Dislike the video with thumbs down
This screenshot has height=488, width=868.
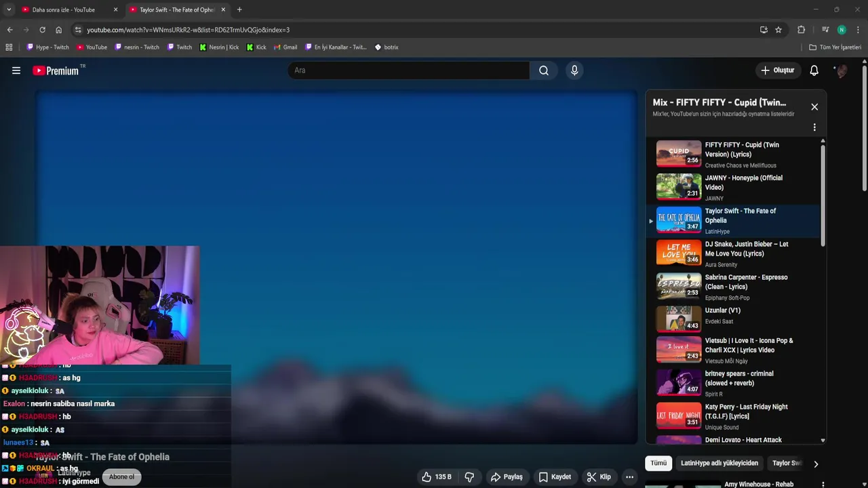pos(469,476)
